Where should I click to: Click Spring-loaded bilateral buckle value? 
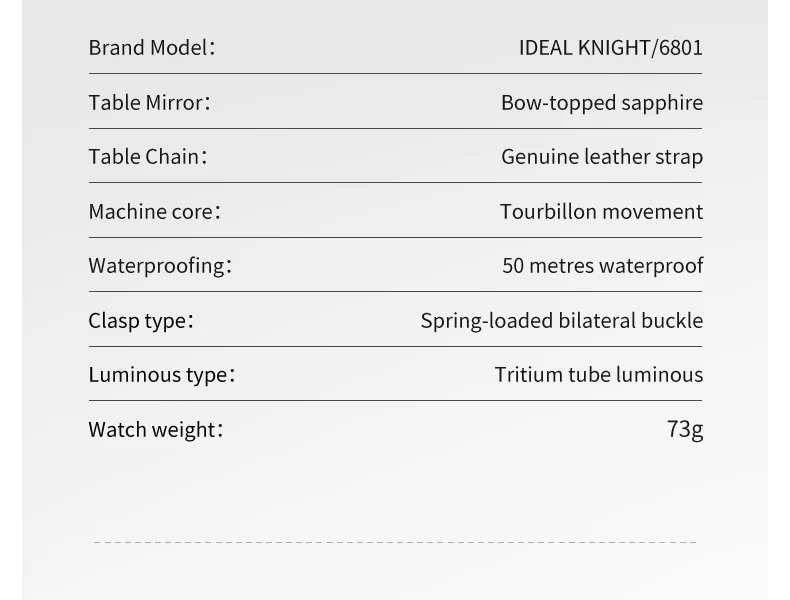(562, 321)
